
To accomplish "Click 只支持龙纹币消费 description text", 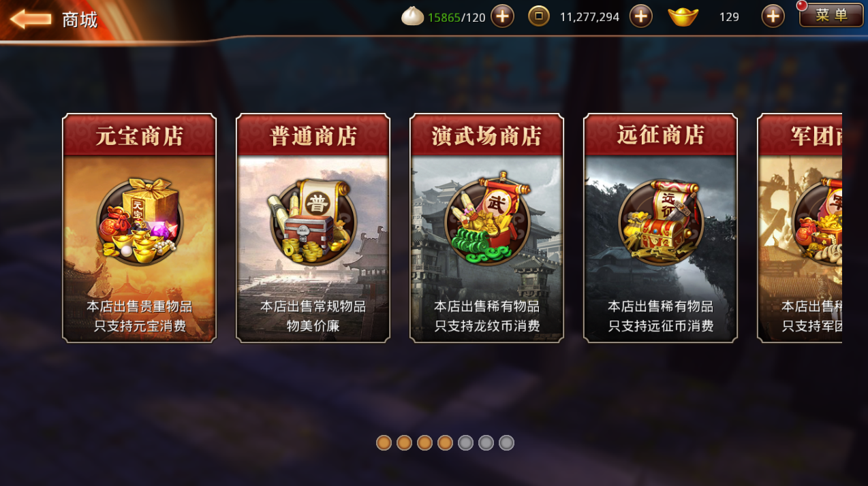I will click(487, 326).
